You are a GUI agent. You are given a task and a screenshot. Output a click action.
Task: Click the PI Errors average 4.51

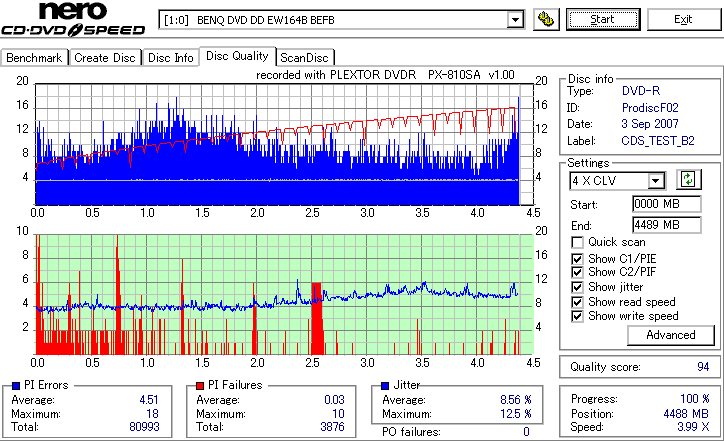pos(149,399)
